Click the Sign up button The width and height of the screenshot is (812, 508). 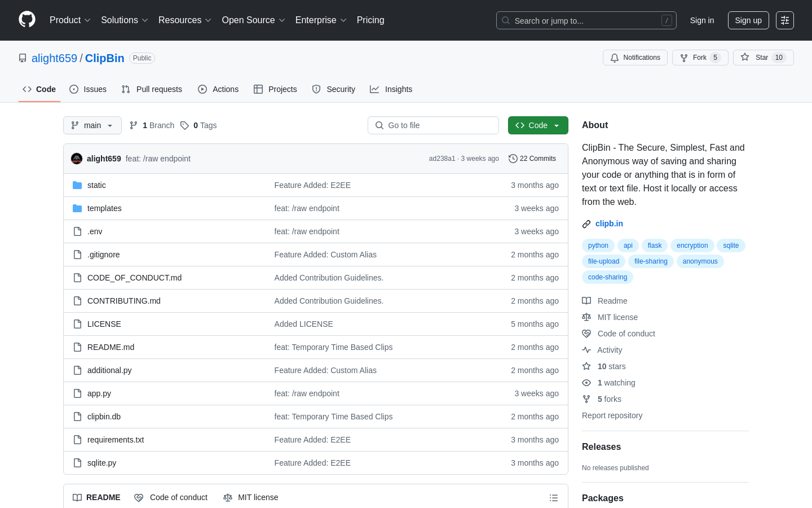point(748,20)
